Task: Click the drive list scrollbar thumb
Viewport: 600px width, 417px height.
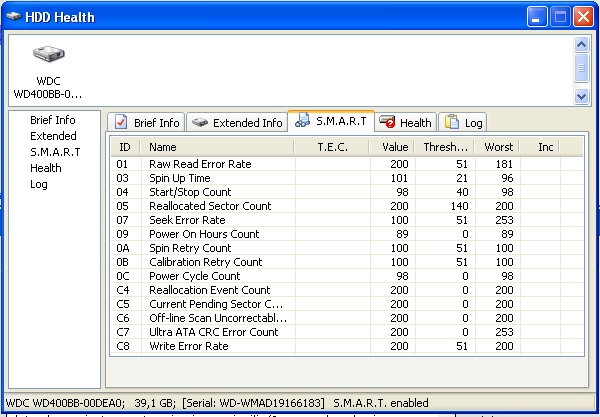Action: pos(581,68)
